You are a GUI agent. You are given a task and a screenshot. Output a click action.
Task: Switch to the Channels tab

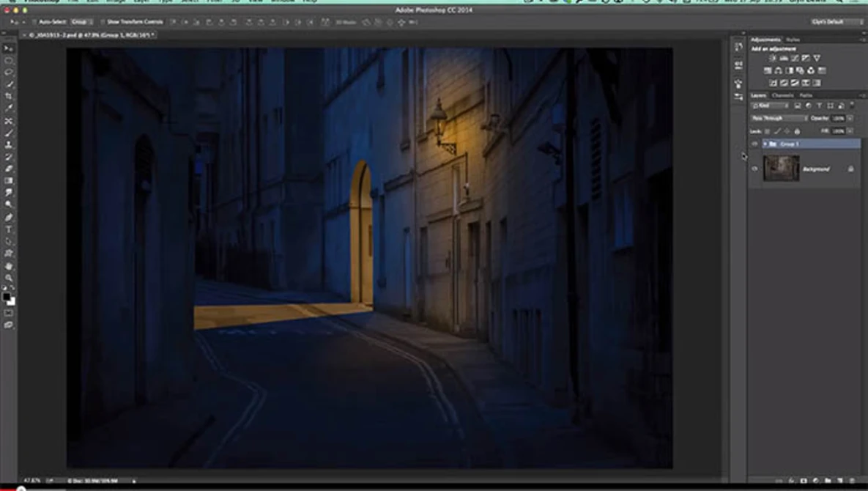[783, 95]
